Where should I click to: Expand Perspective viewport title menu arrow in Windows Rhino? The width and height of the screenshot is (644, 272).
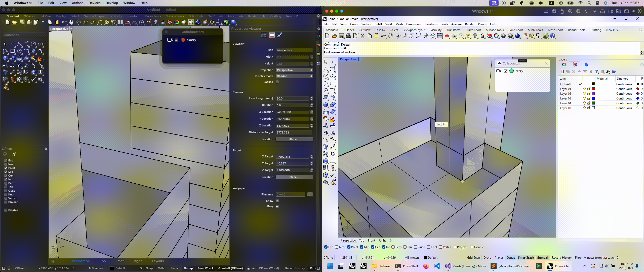(360, 59)
